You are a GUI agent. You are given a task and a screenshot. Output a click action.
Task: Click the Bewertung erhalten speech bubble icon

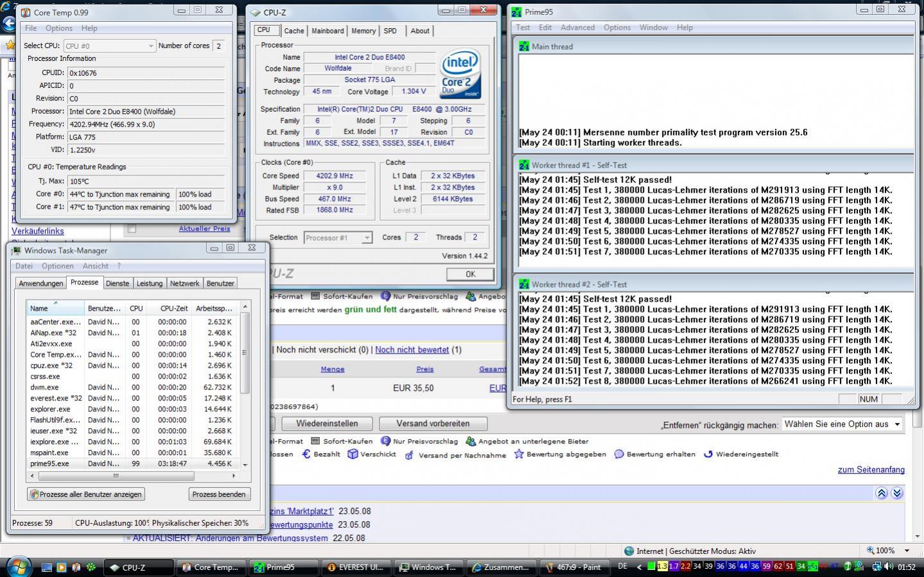click(619, 454)
